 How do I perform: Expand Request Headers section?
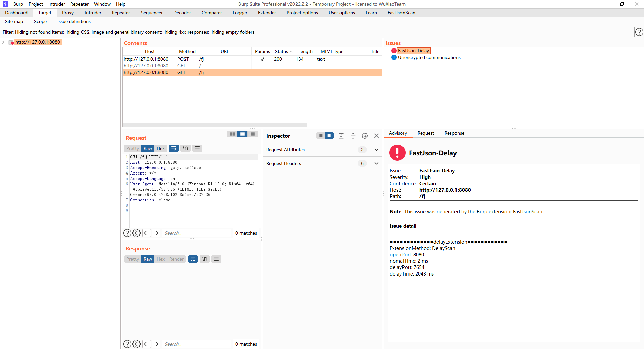pyautogui.click(x=376, y=163)
